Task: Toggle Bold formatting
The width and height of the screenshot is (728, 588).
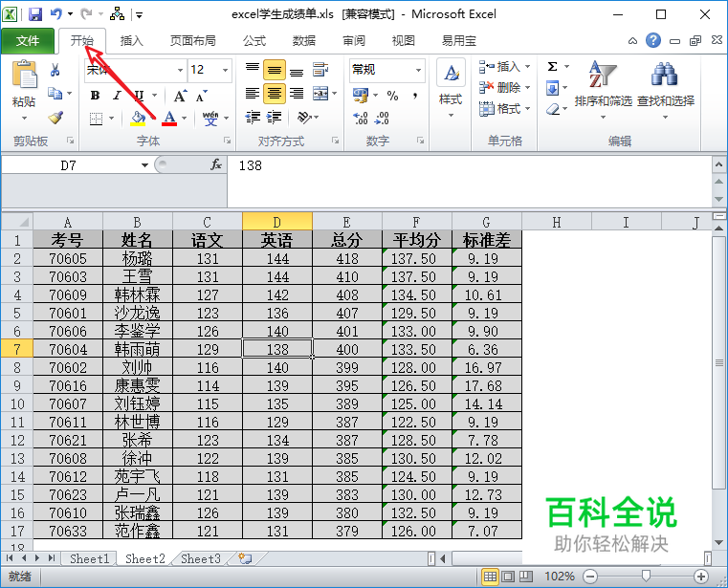Action: pyautogui.click(x=95, y=96)
